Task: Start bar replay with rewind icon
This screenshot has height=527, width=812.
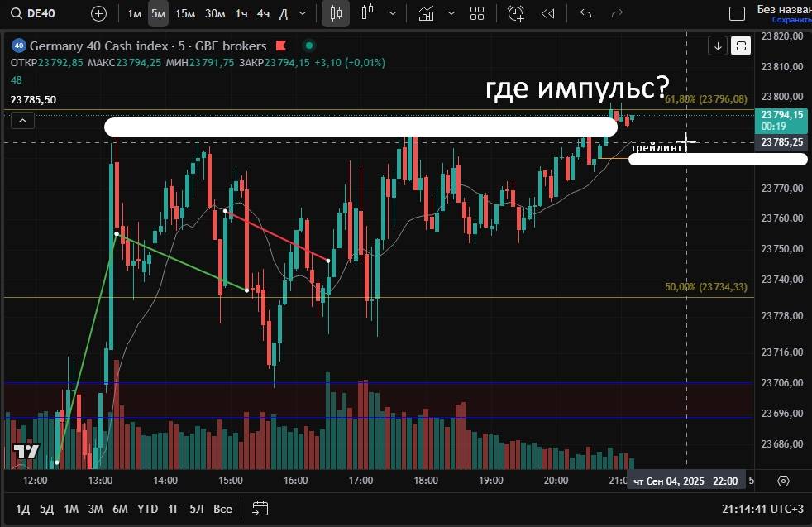Action: [547, 13]
